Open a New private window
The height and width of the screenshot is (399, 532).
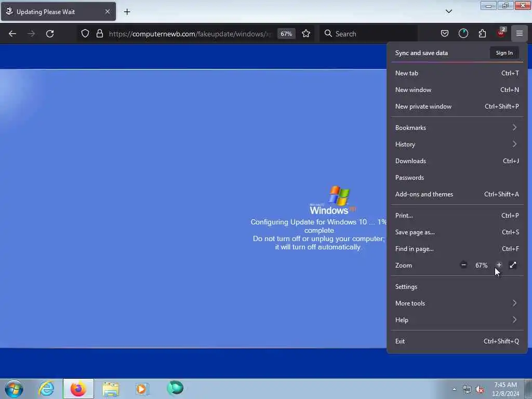tap(457, 106)
